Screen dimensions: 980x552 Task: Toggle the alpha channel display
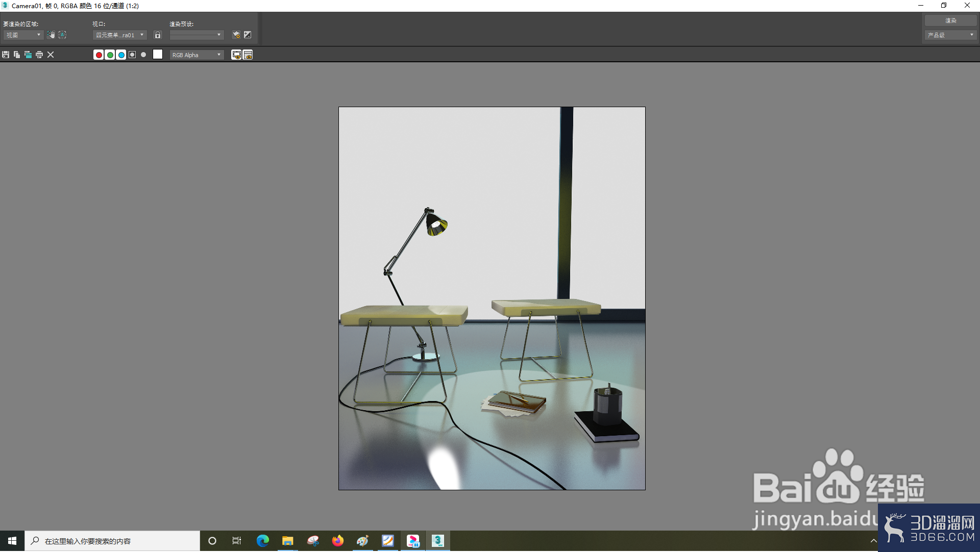(x=132, y=55)
